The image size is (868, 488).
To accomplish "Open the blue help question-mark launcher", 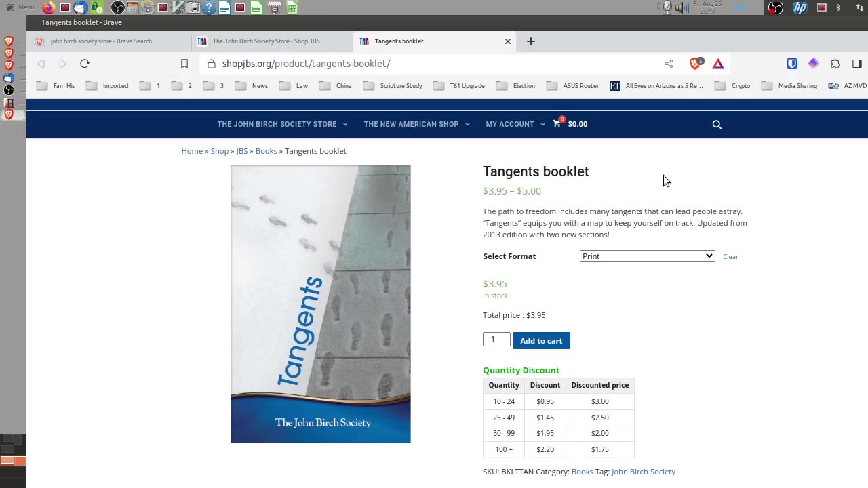I will (x=209, y=7).
